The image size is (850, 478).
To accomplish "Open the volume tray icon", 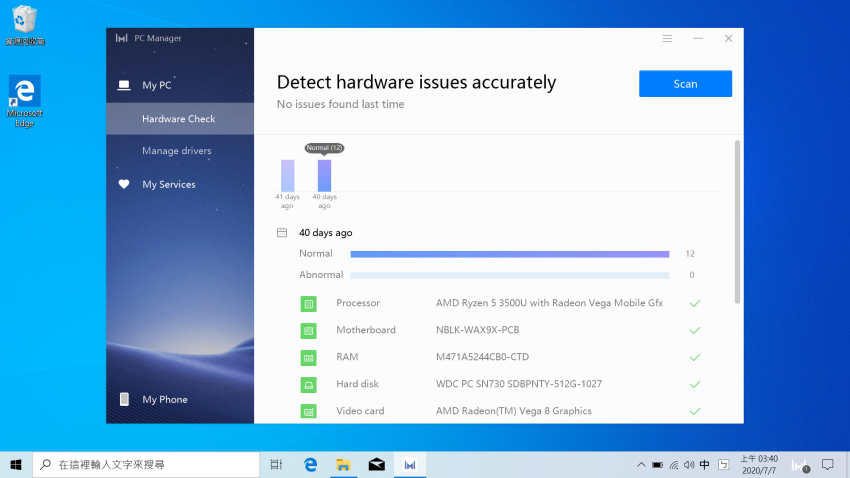I will coord(689,465).
